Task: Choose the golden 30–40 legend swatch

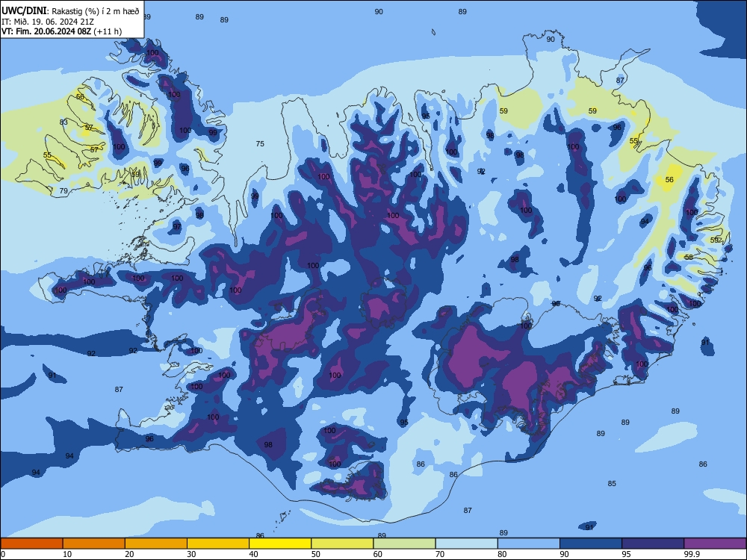Action: coord(218,544)
